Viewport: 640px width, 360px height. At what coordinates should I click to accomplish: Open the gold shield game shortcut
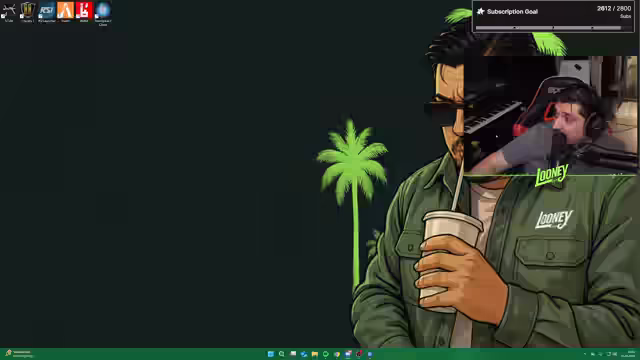coord(28,11)
